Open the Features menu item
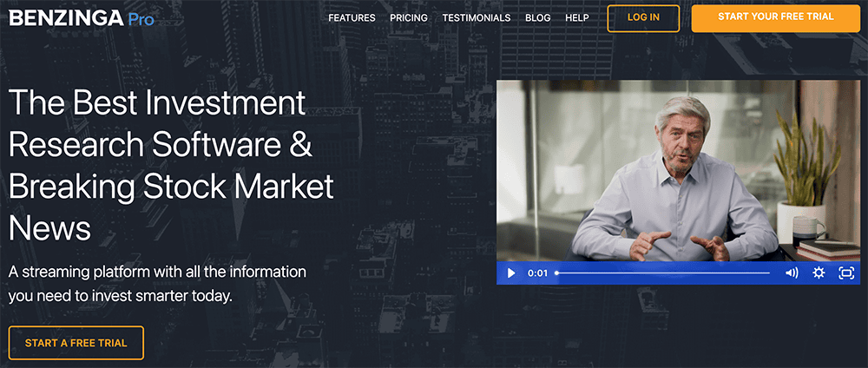 (x=352, y=18)
